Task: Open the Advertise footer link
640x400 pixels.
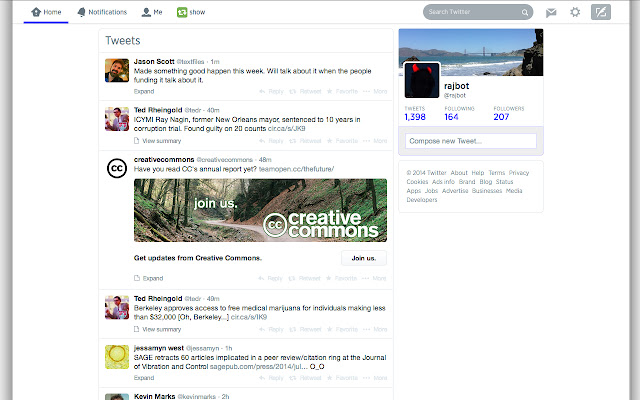Action: click(x=455, y=191)
